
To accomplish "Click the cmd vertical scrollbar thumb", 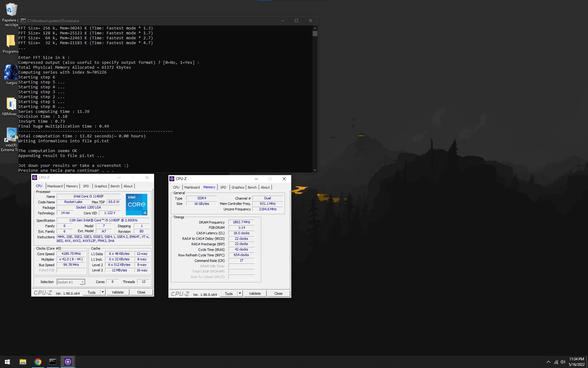I will [x=315, y=33].
